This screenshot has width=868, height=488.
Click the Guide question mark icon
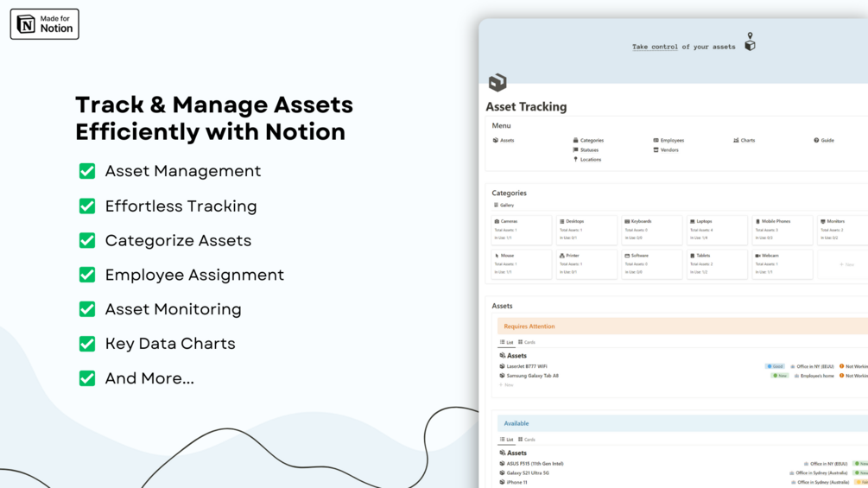tap(816, 141)
